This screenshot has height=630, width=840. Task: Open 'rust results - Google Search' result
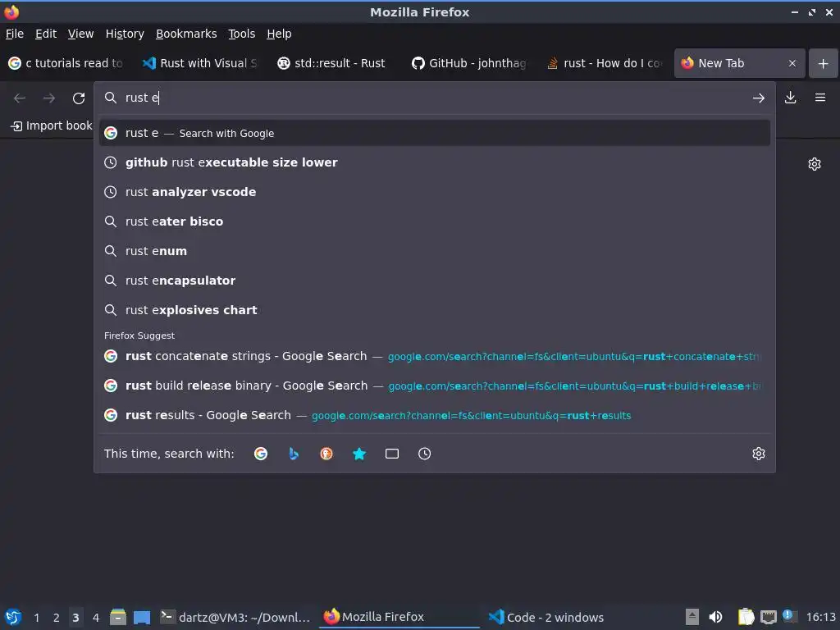(435, 415)
